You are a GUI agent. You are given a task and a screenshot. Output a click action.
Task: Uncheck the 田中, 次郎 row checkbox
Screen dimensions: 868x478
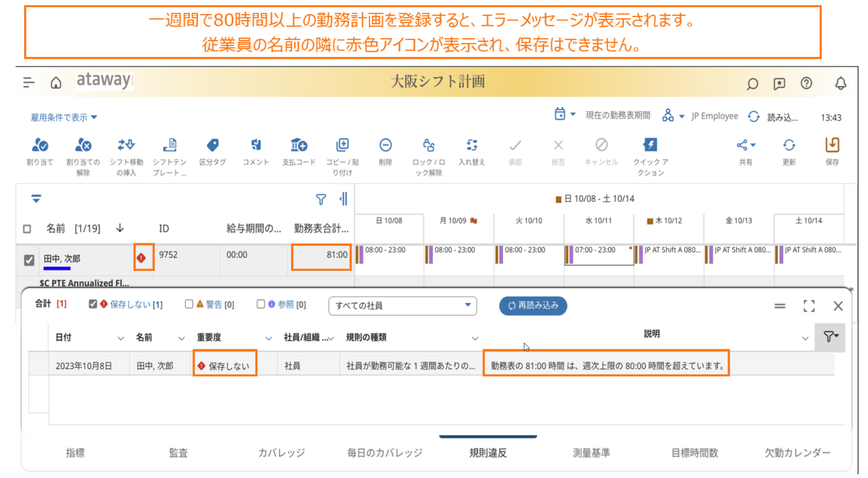[29, 260]
